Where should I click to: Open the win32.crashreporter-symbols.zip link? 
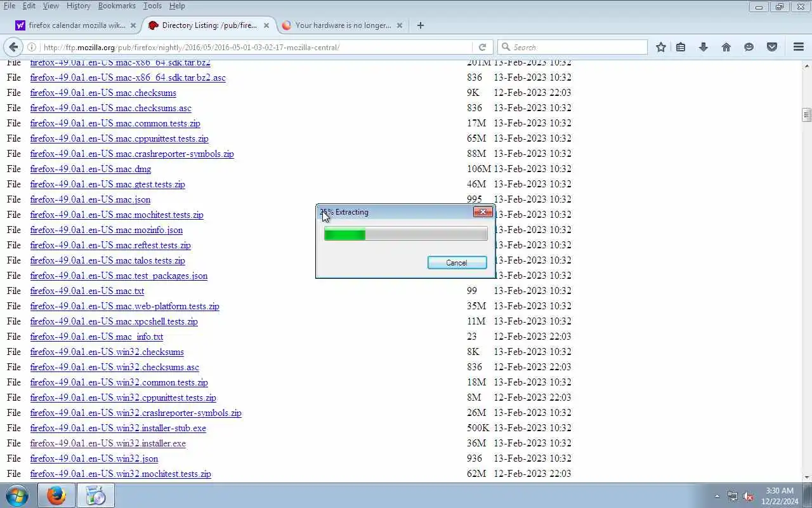point(136,413)
